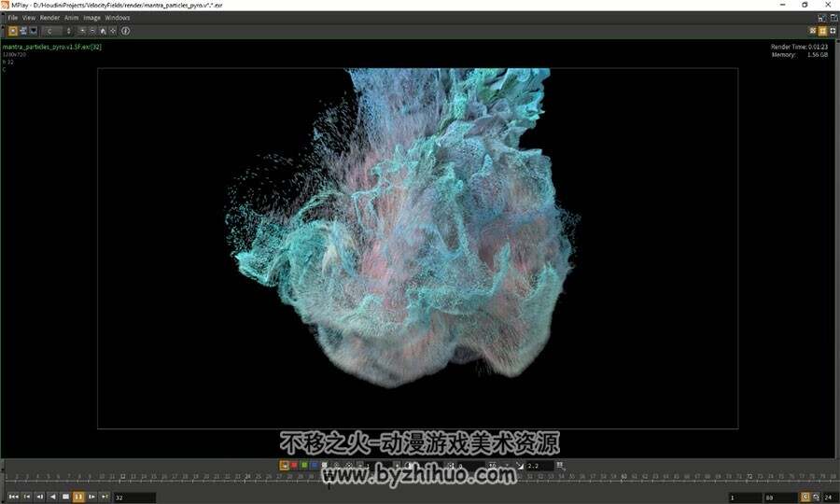Image resolution: width=840 pixels, height=504 pixels.
Task: Click the FPS field showing 24
Action: pos(831,497)
